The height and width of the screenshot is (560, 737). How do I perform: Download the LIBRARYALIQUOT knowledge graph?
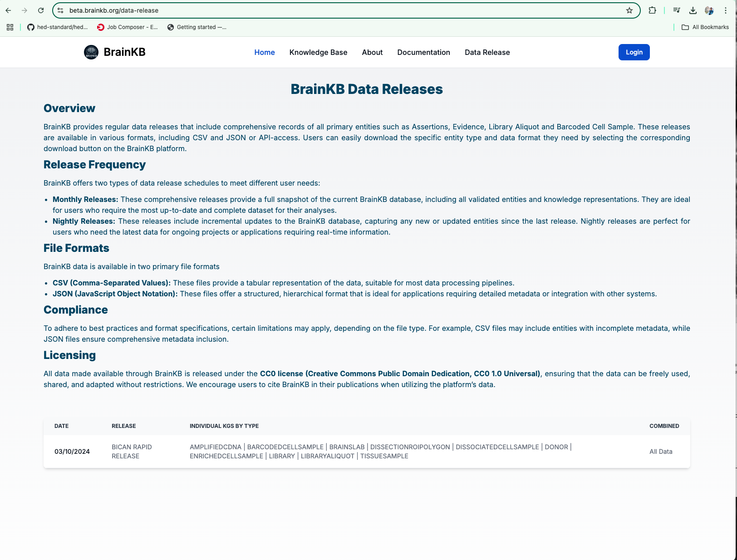(x=328, y=456)
